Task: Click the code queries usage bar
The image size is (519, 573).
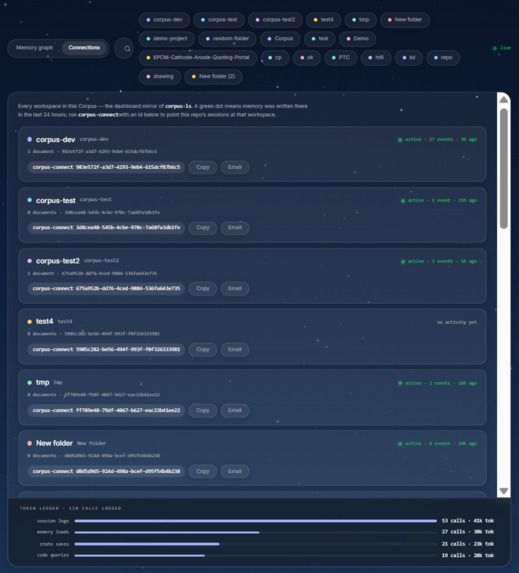Action: click(255, 555)
